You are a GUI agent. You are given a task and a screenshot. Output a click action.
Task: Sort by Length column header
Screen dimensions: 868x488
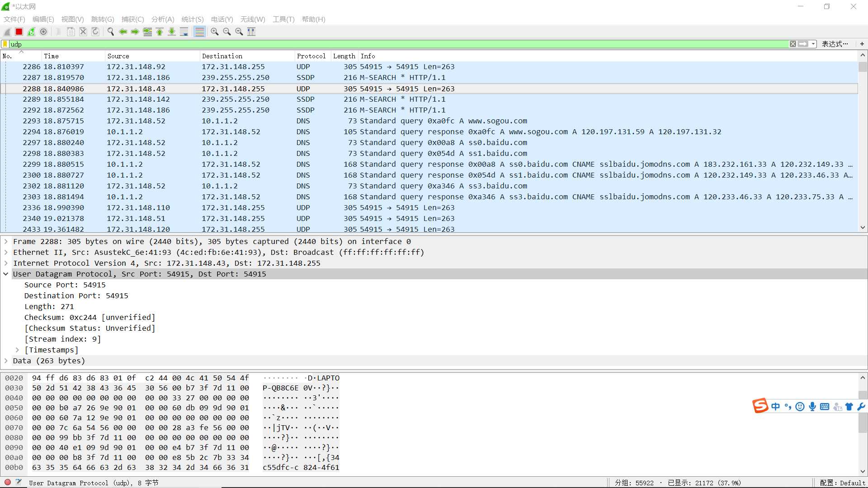pos(344,56)
